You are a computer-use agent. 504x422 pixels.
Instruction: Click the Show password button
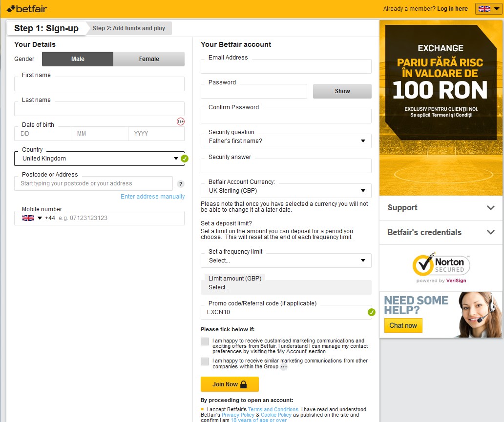click(x=342, y=91)
